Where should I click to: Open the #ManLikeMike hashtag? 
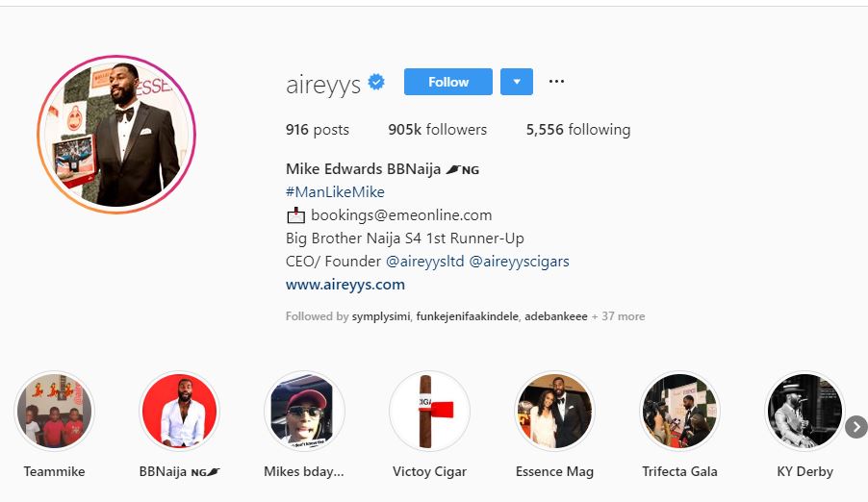tap(335, 192)
